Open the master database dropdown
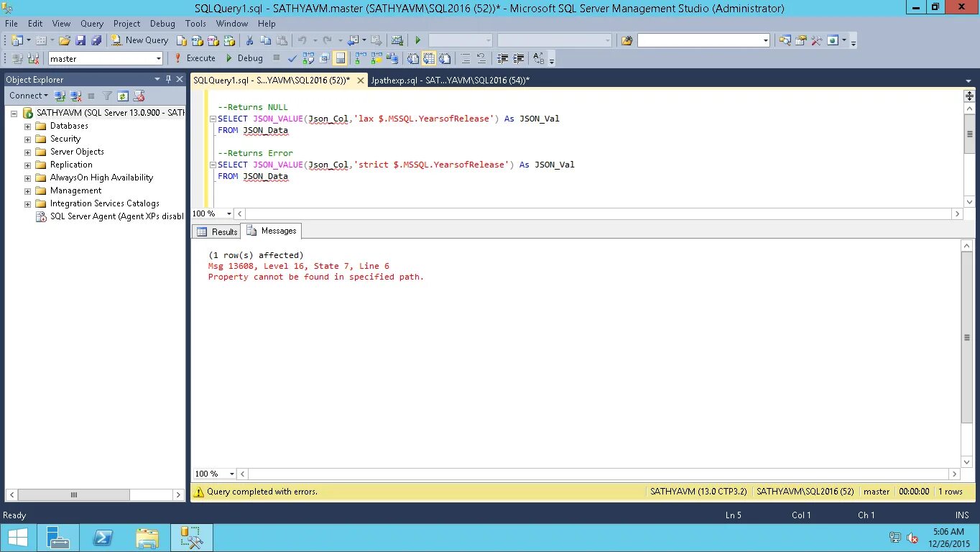Screen dimensions: 980x552 click(158, 58)
